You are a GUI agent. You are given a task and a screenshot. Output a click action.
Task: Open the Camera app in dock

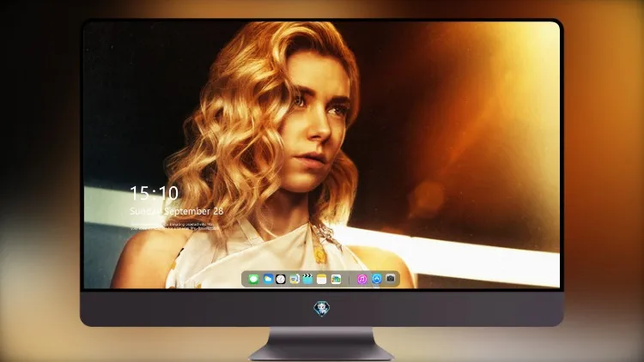point(390,279)
